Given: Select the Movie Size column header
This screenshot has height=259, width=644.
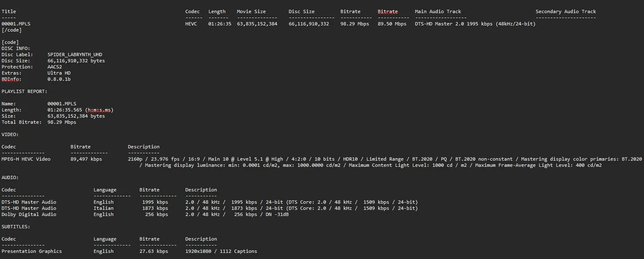Looking at the screenshot, I should 251,11.
